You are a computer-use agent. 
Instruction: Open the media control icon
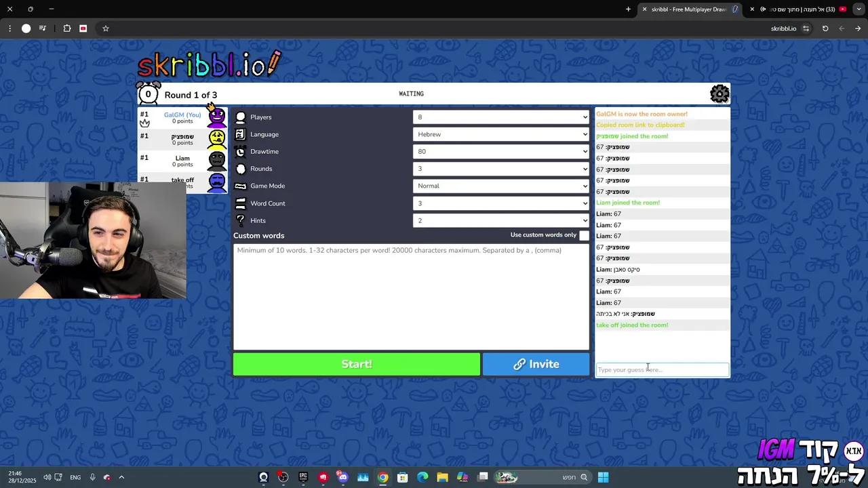point(43,28)
